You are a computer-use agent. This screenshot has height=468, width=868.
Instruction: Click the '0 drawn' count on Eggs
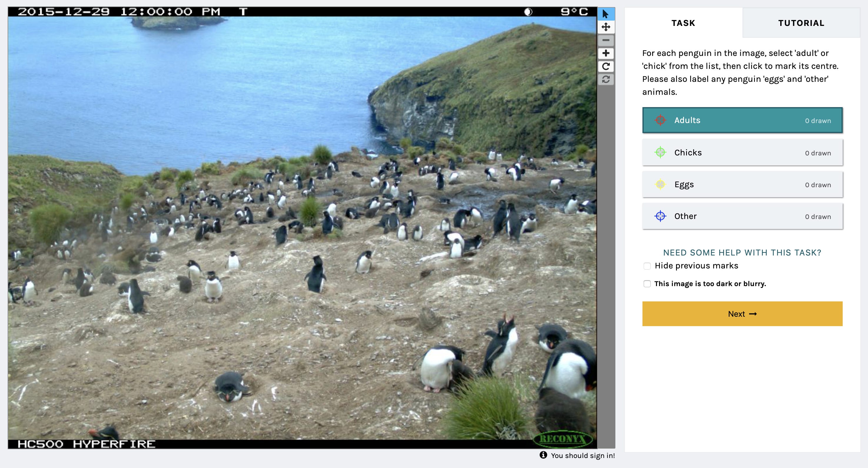(818, 185)
